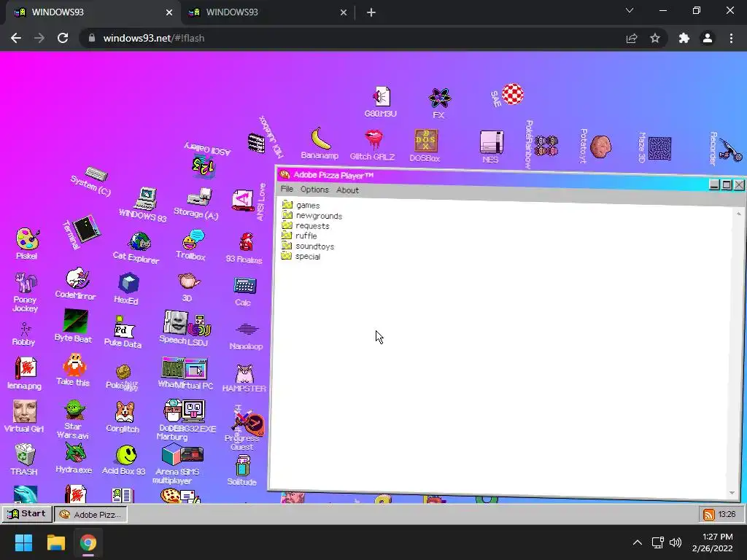Show hidden system tray icons
The image size is (747, 560).
tap(637, 542)
